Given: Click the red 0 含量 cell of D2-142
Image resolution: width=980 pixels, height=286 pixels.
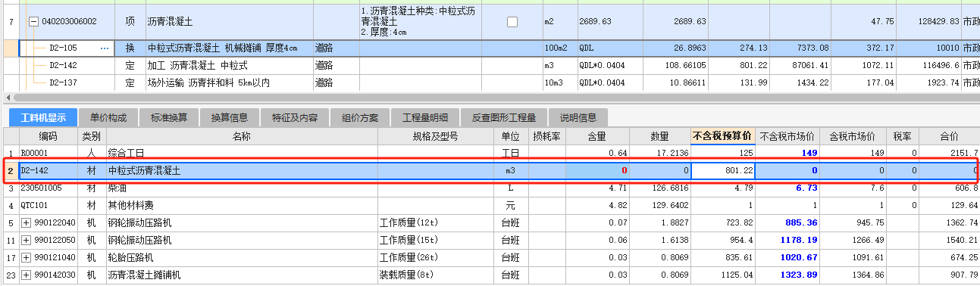Looking at the screenshot, I should (x=596, y=171).
